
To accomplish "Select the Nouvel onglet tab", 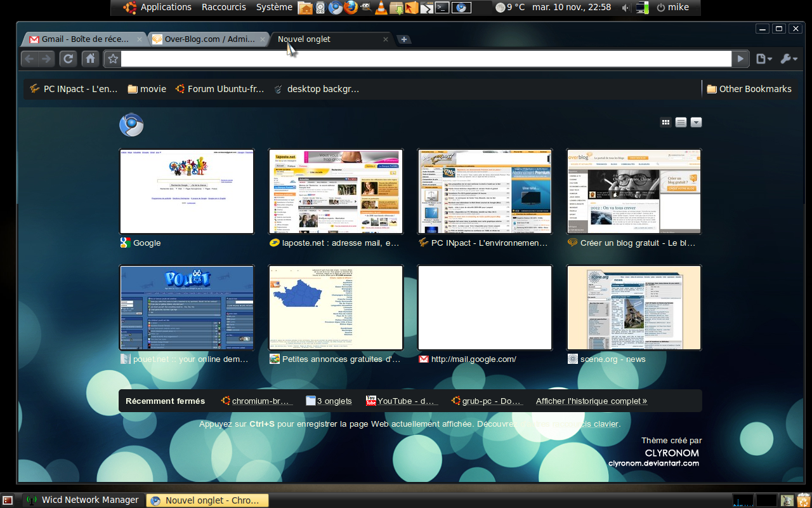I will point(330,39).
